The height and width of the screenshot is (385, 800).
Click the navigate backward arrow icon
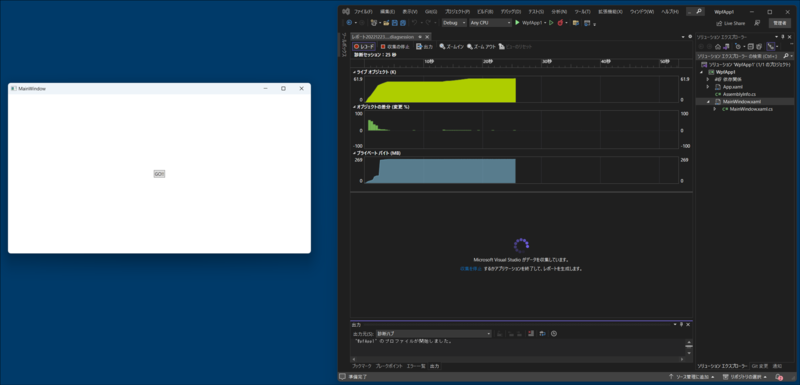coord(349,23)
